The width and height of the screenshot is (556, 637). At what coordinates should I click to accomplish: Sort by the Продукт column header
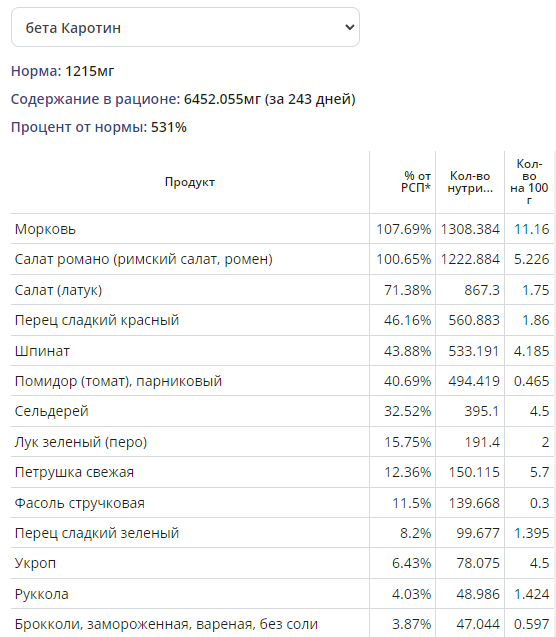click(x=190, y=182)
